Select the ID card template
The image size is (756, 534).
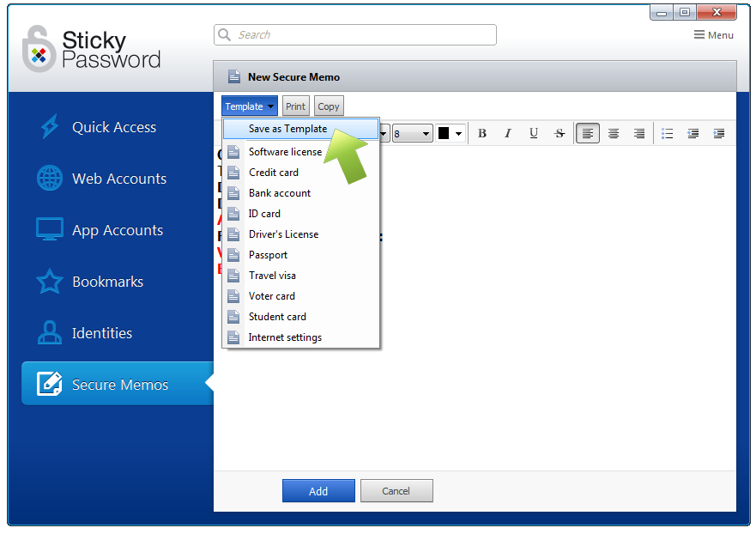pos(300,214)
